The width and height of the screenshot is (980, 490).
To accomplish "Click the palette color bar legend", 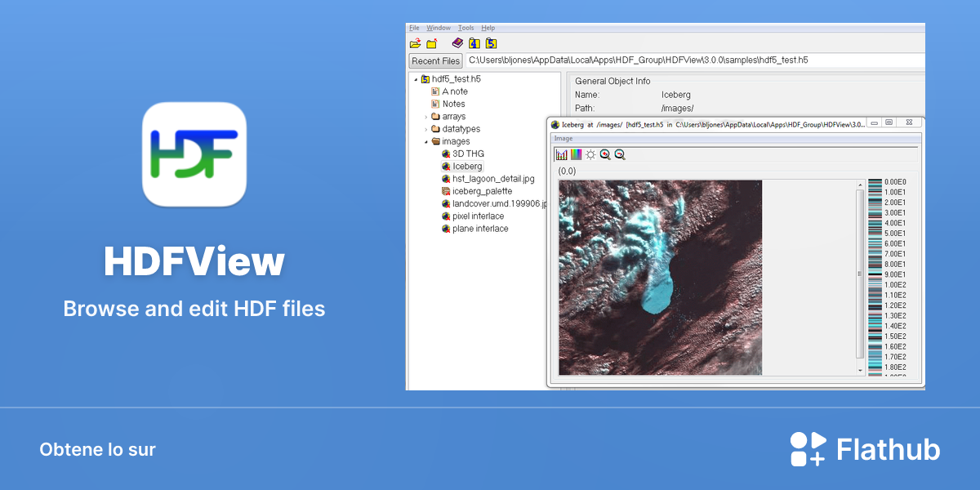I will click(875, 277).
